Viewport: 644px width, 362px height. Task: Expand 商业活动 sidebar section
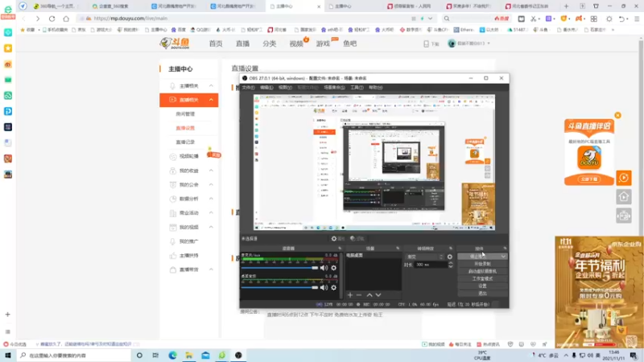pyautogui.click(x=211, y=212)
